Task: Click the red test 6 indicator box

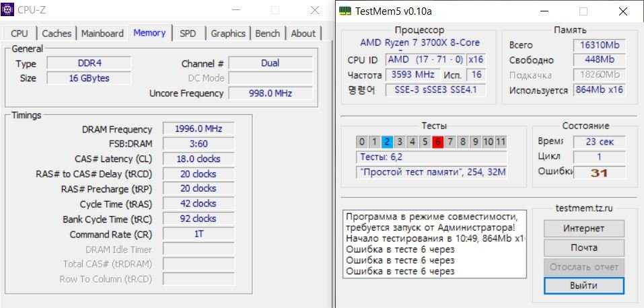Action: tap(437, 141)
